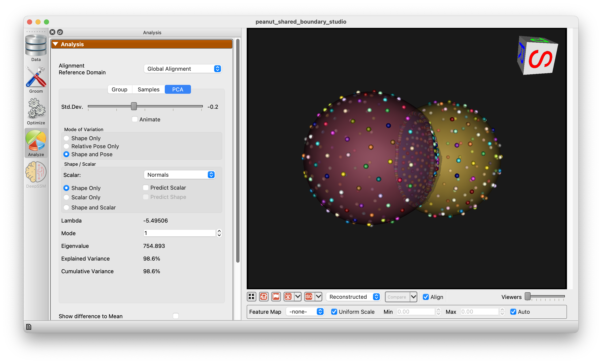Click the Min value field
This screenshot has height=364, width=602.
415,311
